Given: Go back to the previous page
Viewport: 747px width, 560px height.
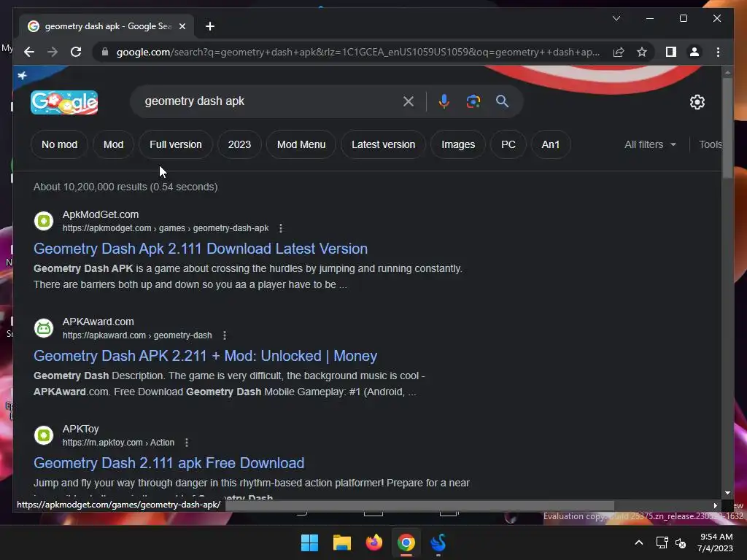Looking at the screenshot, I should 29,52.
